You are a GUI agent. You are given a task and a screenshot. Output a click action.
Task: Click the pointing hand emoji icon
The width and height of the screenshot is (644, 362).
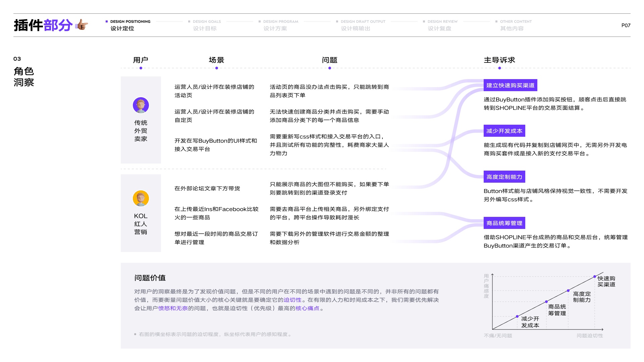point(82,25)
